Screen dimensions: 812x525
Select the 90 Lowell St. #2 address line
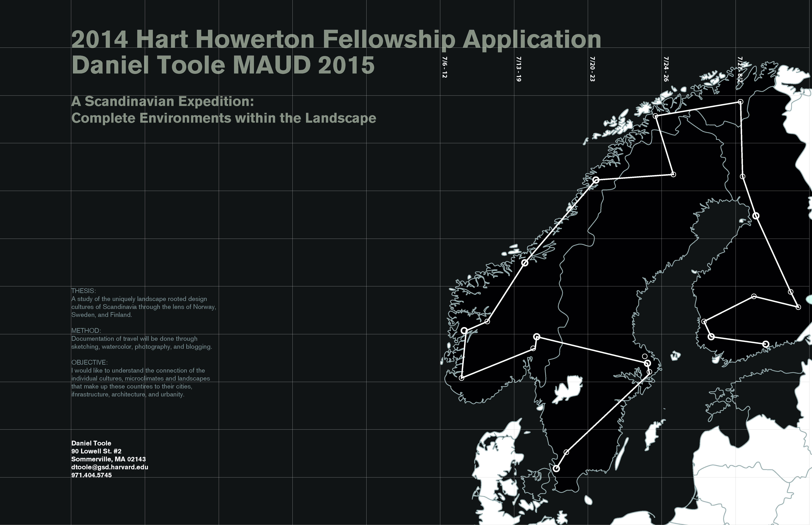(x=96, y=451)
